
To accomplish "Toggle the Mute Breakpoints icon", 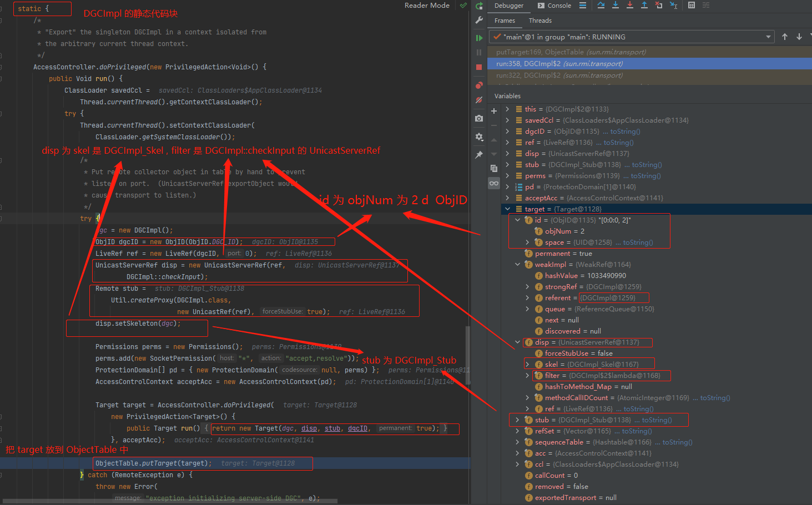I will (x=479, y=100).
